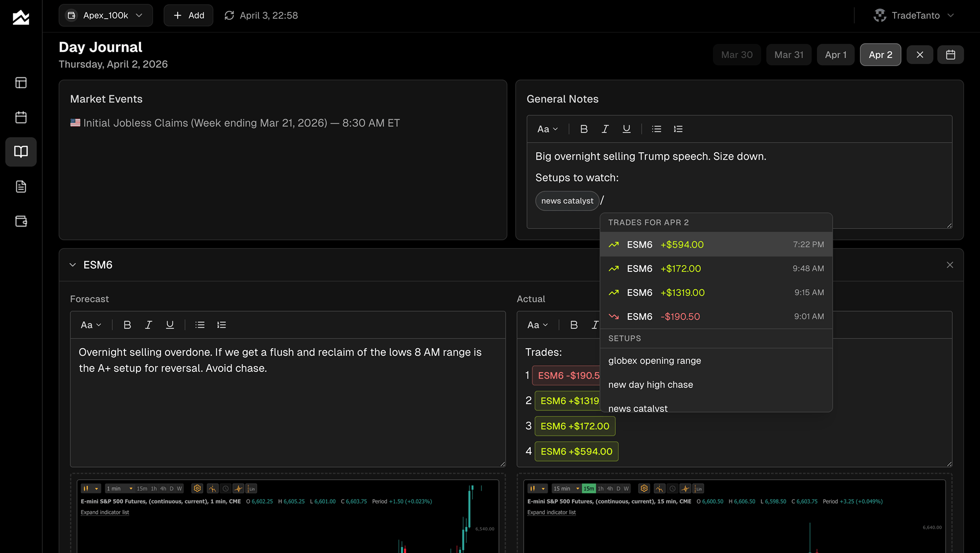980x553 pixels.
Task: Click Expand indicator list on 1 min chart
Action: 105,512
